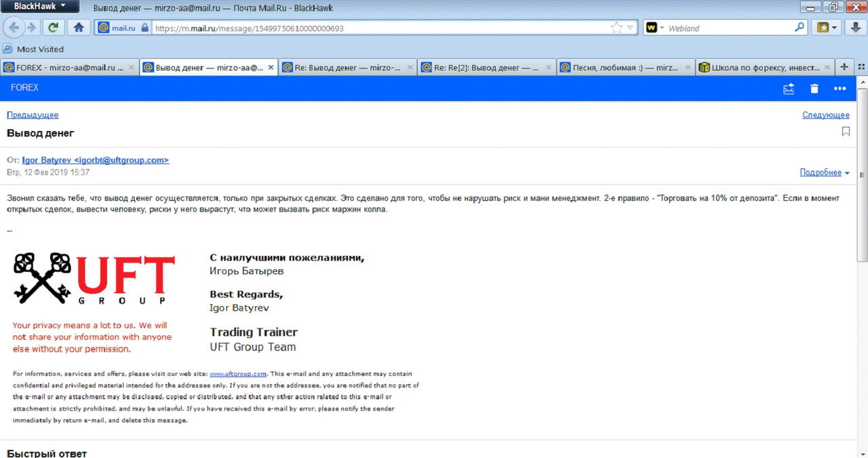Viewport: 868px width, 458px height.
Task: Click the scrollbar down arrow
Action: 863,453
